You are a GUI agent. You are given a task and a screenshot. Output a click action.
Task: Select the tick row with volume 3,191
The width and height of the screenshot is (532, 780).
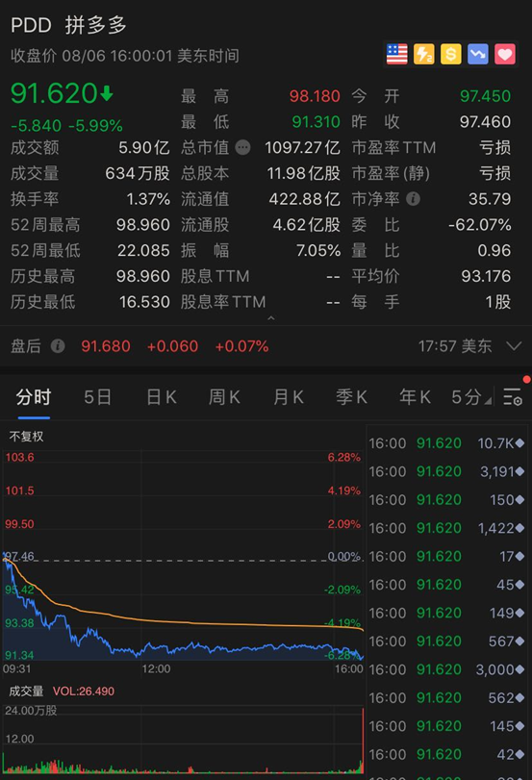[446, 471]
